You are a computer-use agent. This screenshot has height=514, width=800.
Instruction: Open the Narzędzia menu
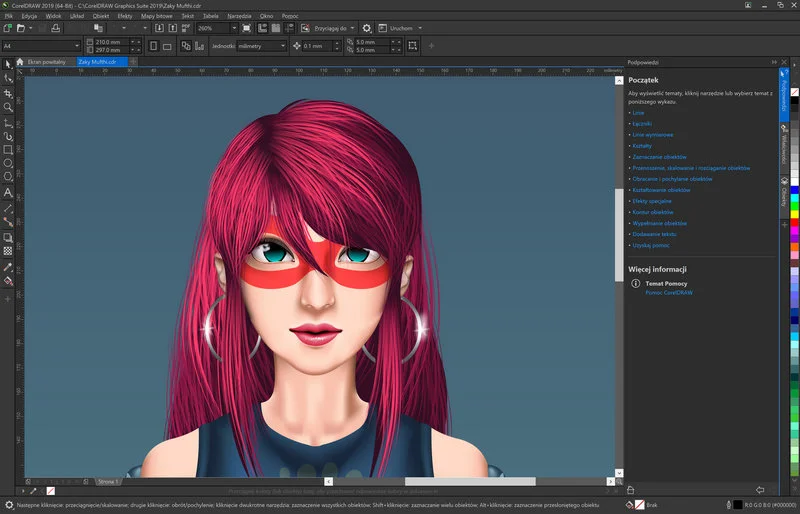239,16
